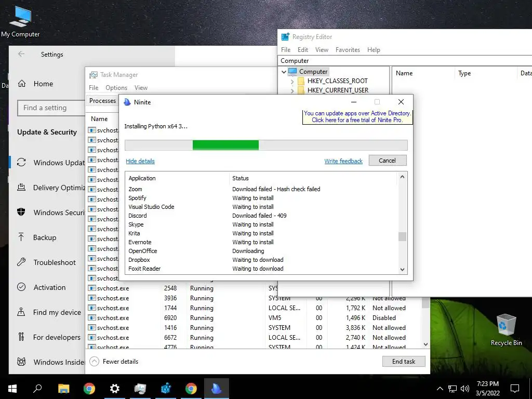Click the Registry Editor address bar
This screenshot has width=532, height=399.
pos(405,61)
